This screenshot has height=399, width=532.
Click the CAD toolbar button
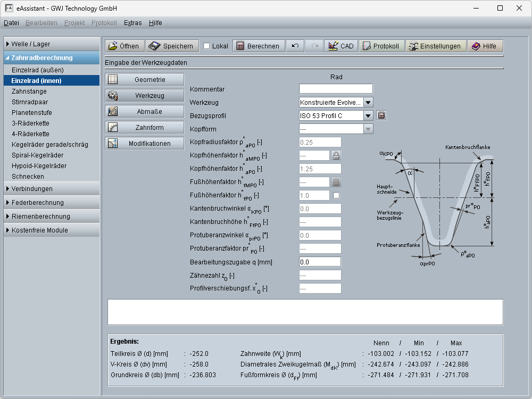click(341, 46)
